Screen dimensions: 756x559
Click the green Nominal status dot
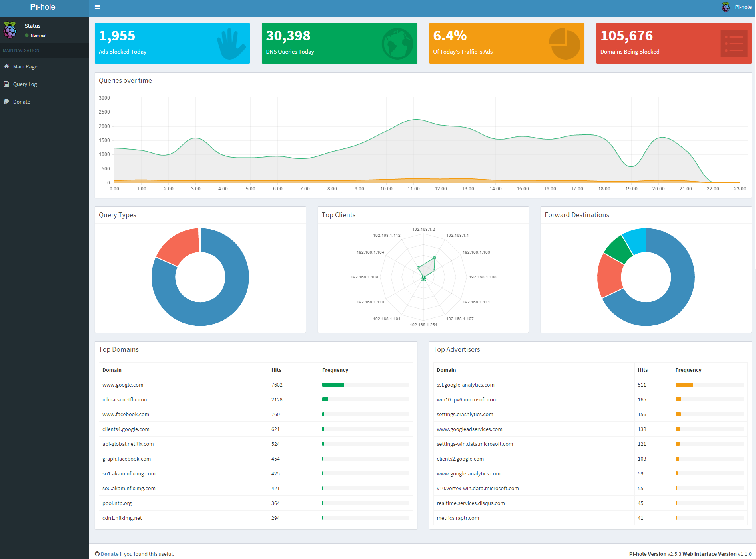(27, 35)
